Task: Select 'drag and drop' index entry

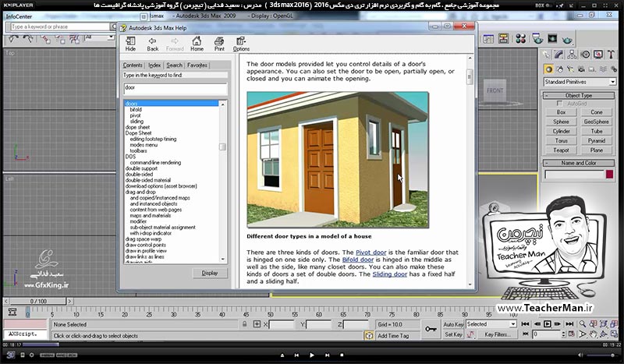Action: pos(140,192)
